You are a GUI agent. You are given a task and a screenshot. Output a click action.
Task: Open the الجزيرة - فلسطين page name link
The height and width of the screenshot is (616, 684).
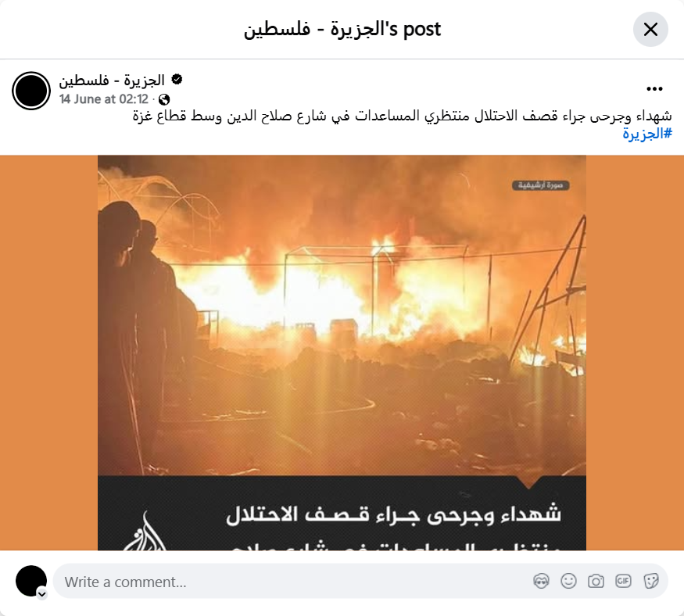(x=112, y=80)
